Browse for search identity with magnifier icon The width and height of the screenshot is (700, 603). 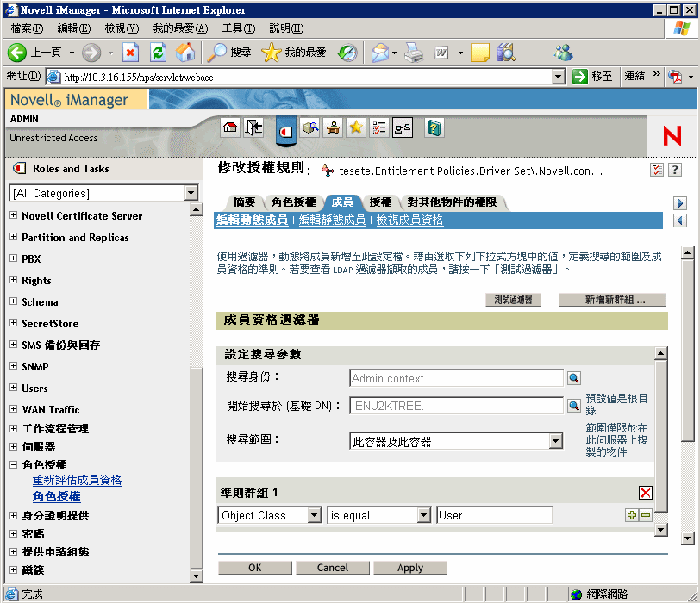tap(573, 378)
